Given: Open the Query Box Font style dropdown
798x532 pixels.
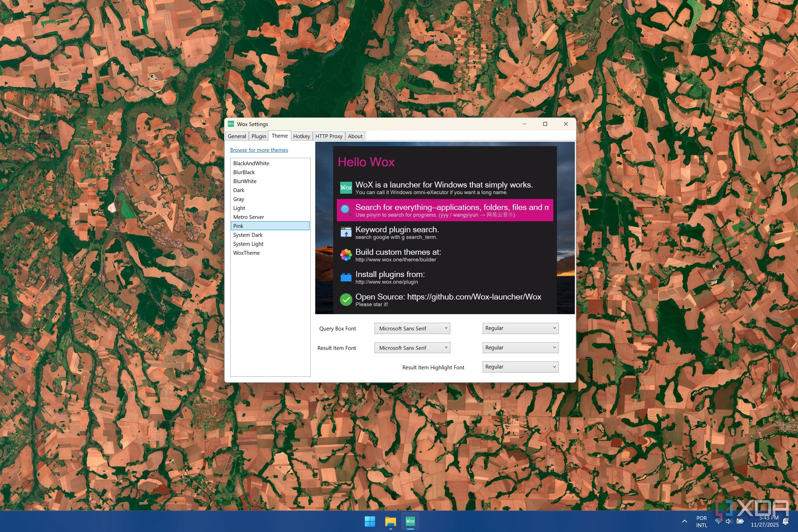Looking at the screenshot, I should pos(520,328).
